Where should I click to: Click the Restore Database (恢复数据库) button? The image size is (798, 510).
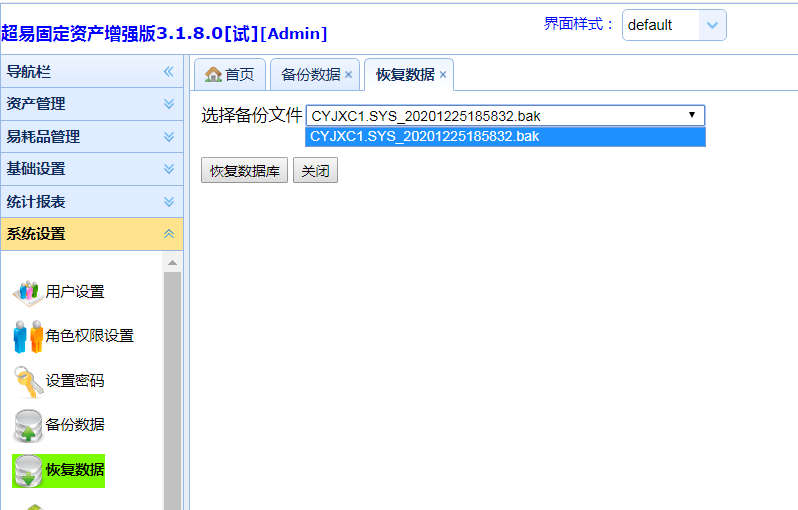[x=244, y=171]
